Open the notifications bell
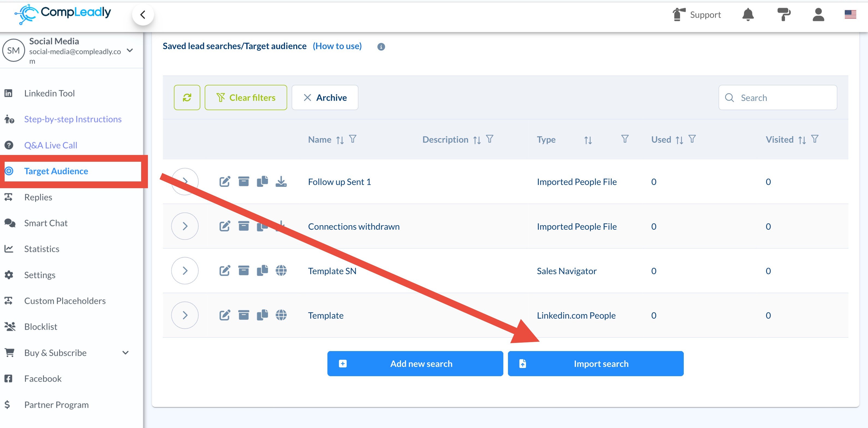The height and width of the screenshot is (428, 868). pyautogui.click(x=748, y=14)
